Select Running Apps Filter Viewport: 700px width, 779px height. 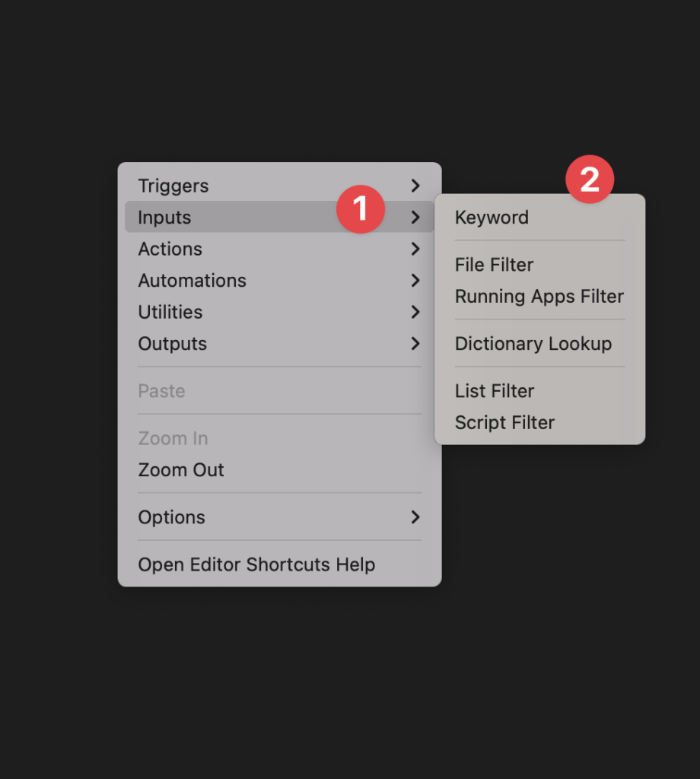point(539,297)
